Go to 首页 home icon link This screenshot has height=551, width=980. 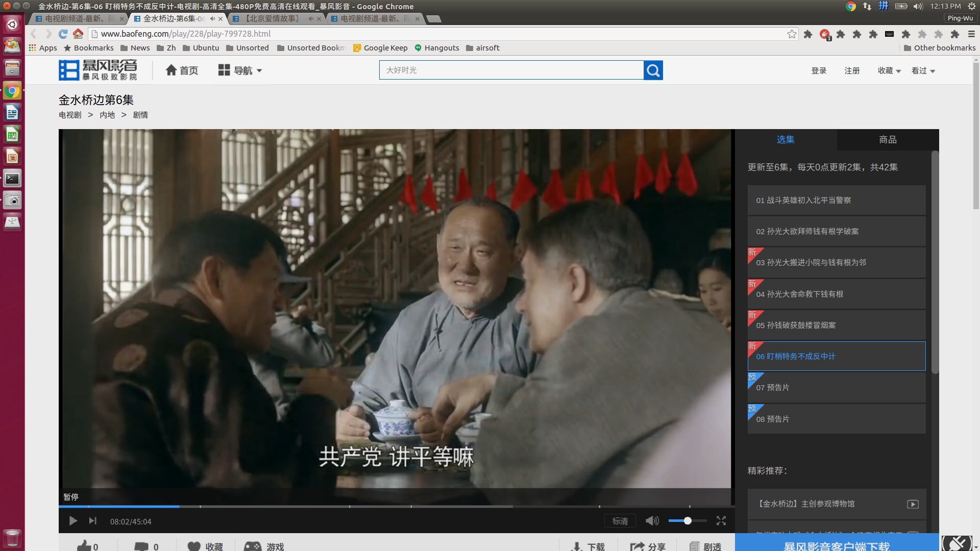coord(182,70)
